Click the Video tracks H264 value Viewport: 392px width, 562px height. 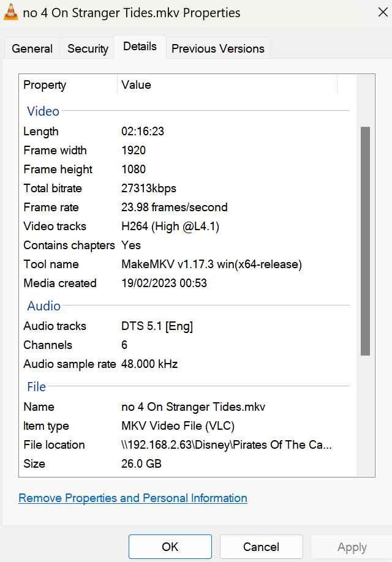click(x=170, y=227)
